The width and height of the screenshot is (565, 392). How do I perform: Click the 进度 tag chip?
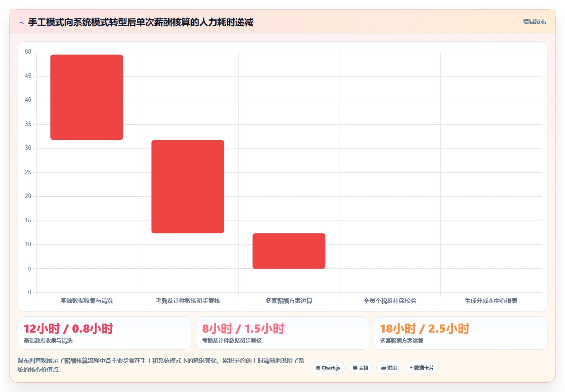coord(389,368)
